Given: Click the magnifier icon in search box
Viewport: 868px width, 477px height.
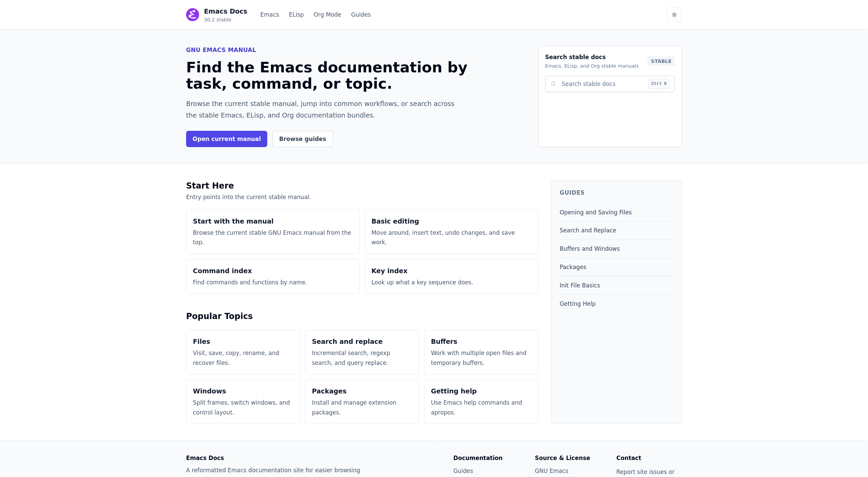Looking at the screenshot, I should point(553,84).
